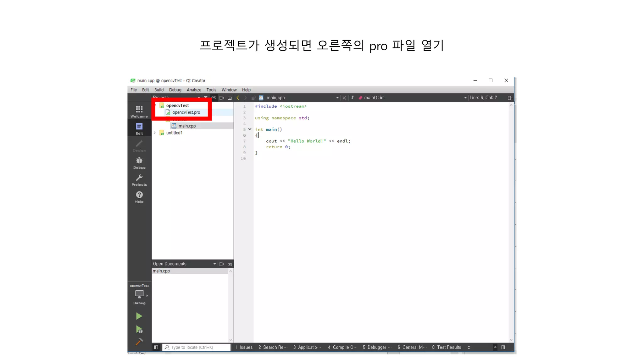Viewport: 644px width, 362px height.
Task: Click the cout Hello World code line
Action: pyautogui.click(x=308, y=141)
